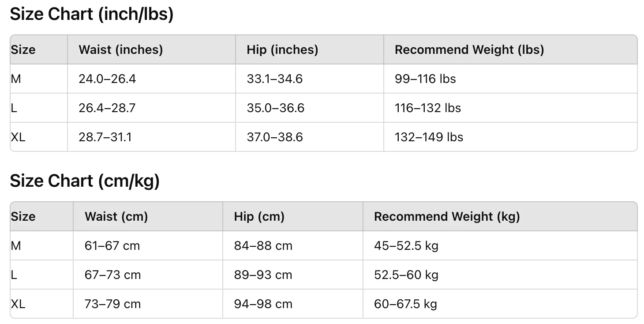644x324 pixels.
Task: Click the hip cell 89–93 cm
Action: (x=263, y=275)
